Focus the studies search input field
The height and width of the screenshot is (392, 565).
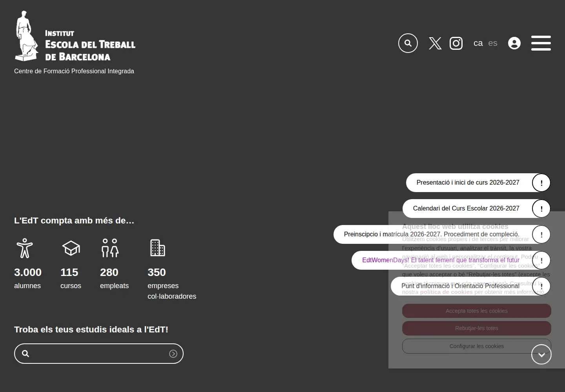(99, 354)
